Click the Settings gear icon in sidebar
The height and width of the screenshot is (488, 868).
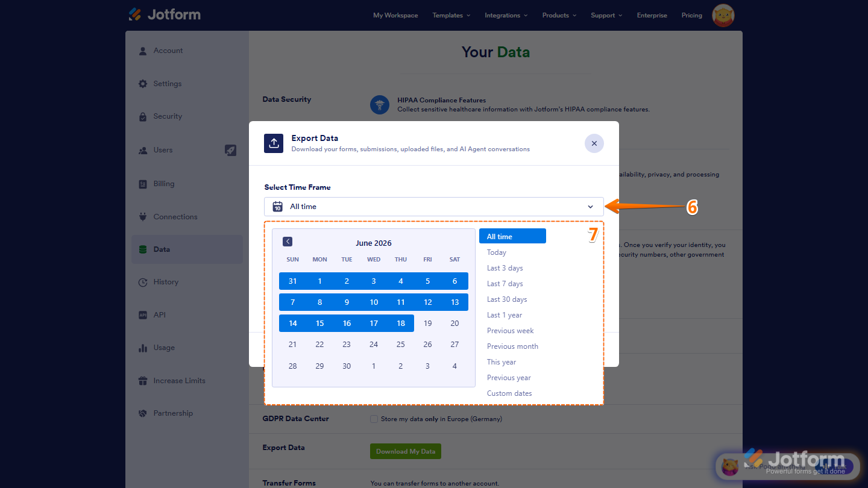pos(143,84)
